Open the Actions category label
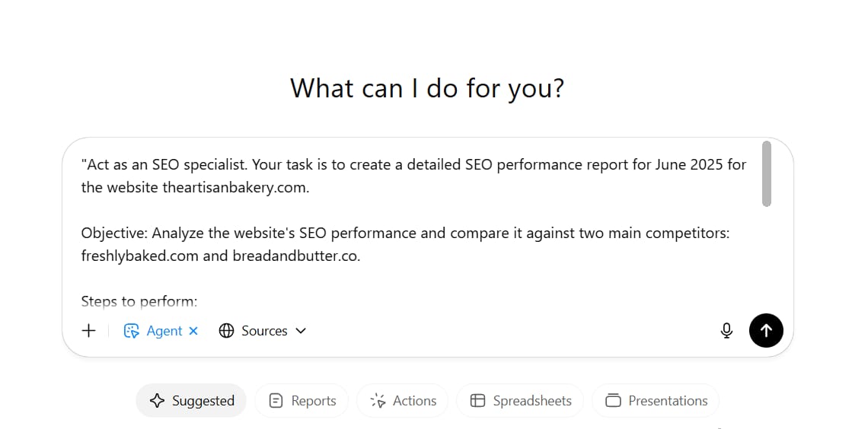The width and height of the screenshot is (868, 429). [x=415, y=401]
